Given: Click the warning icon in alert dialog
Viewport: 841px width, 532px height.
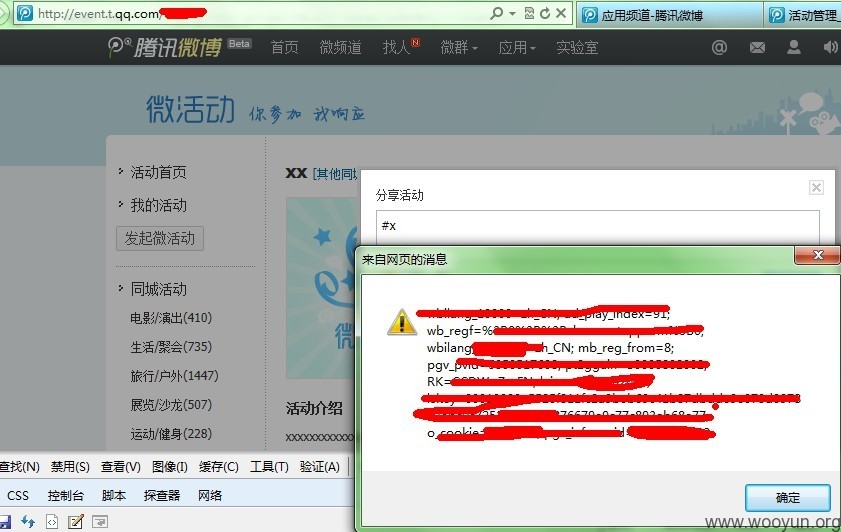Looking at the screenshot, I should point(401,322).
